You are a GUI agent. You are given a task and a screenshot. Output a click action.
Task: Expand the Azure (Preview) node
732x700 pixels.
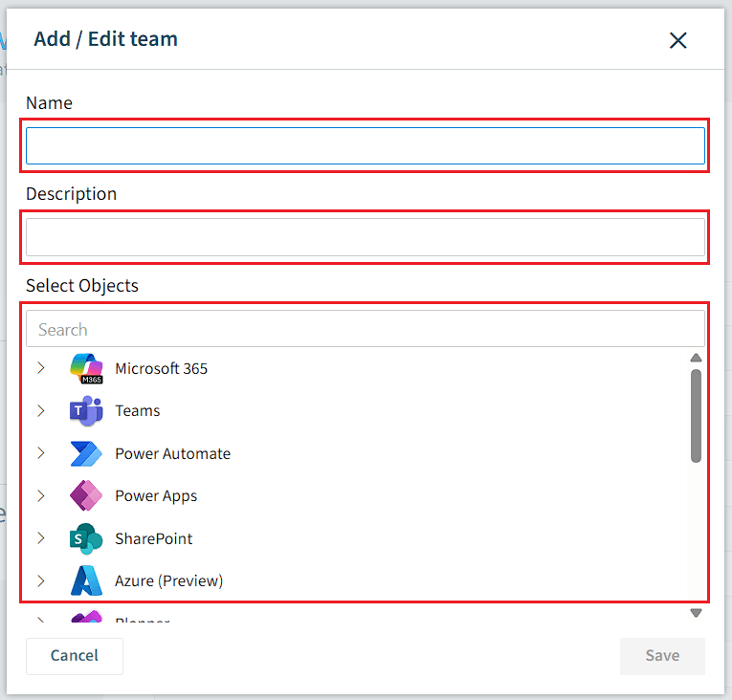click(x=41, y=580)
